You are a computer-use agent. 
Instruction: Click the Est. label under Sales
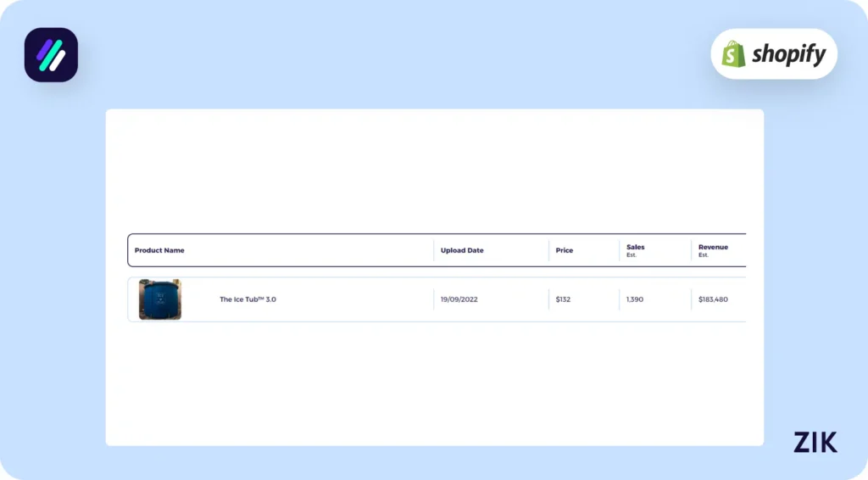coord(632,255)
